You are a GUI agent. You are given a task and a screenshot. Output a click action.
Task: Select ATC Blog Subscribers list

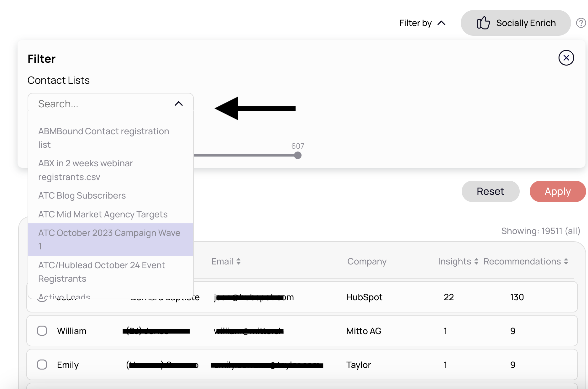82,195
